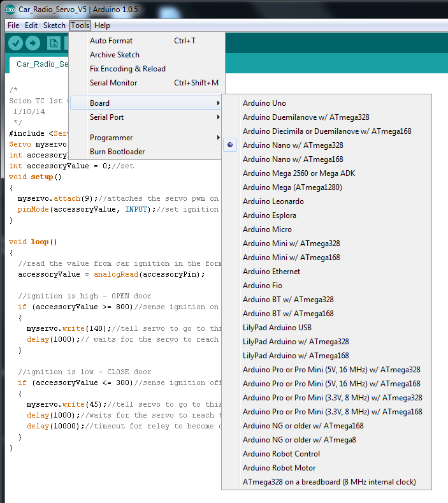Open the Edit menu
448x503 pixels.
point(31,26)
